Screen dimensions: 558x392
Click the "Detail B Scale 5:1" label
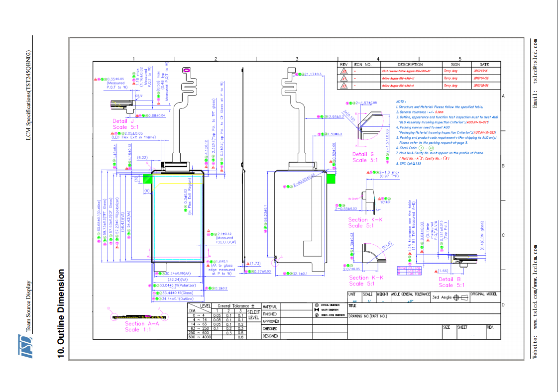[452, 282]
